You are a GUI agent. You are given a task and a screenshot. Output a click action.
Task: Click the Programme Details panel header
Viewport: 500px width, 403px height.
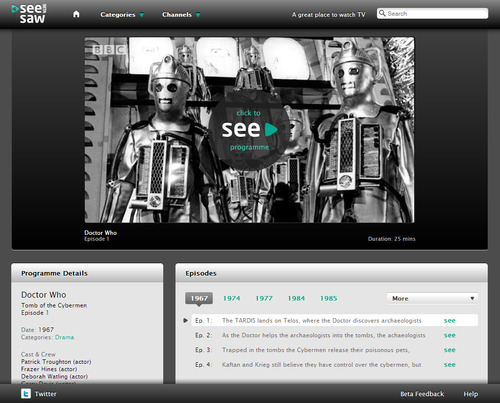(x=87, y=273)
